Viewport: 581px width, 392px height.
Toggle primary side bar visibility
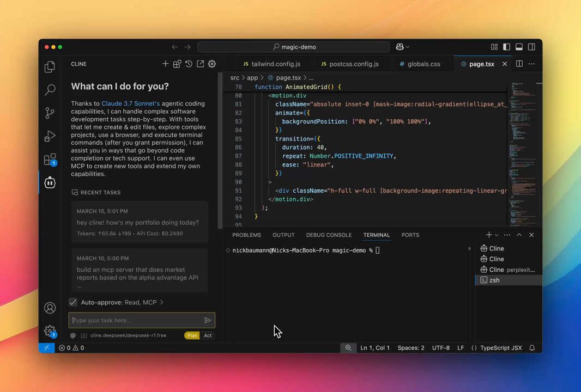point(506,47)
